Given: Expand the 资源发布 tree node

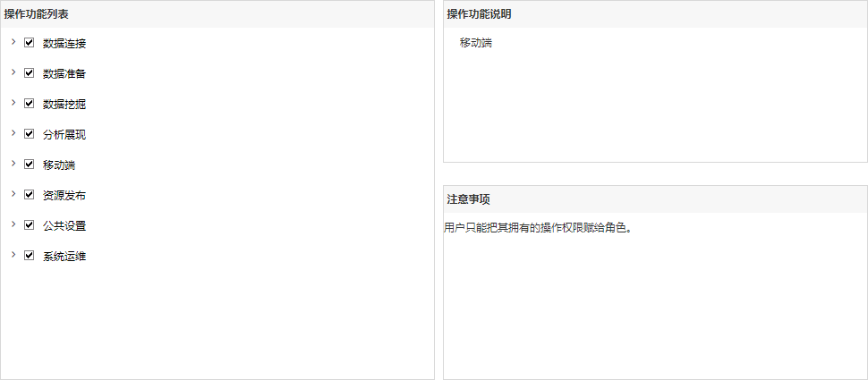Looking at the screenshot, I should point(13,194).
